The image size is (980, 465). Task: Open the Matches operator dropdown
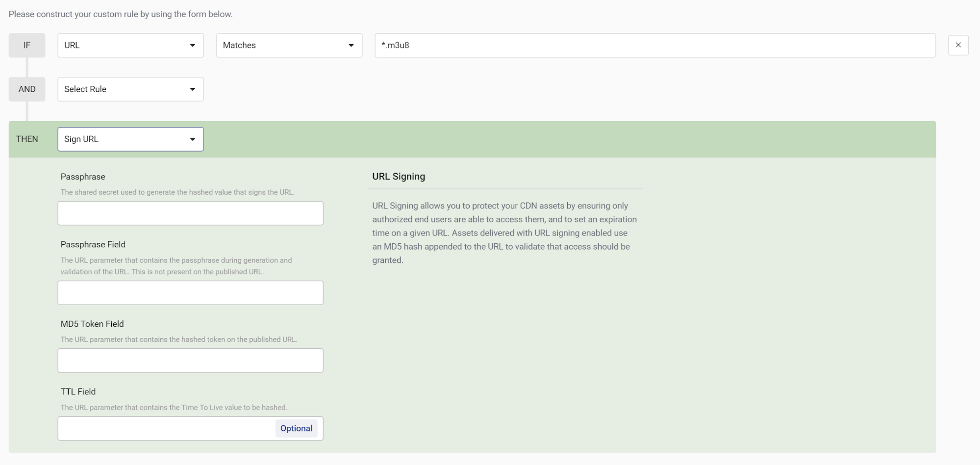289,45
